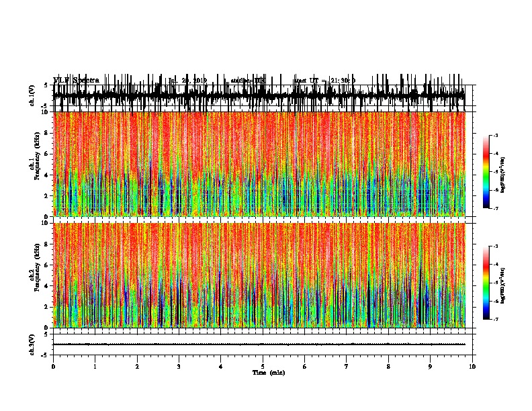The width and height of the screenshot is (532, 411).
Task: Click the ch.1(V) waveform axis label
Action: coord(32,95)
